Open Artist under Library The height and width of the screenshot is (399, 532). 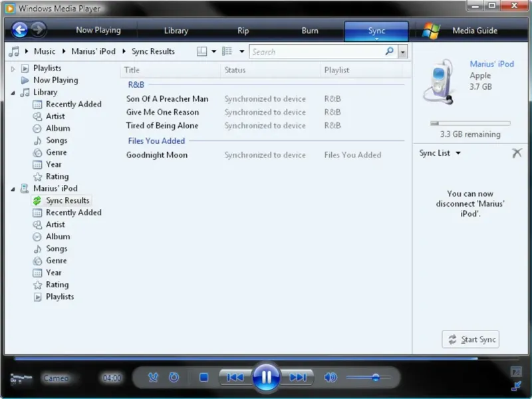[49, 116]
